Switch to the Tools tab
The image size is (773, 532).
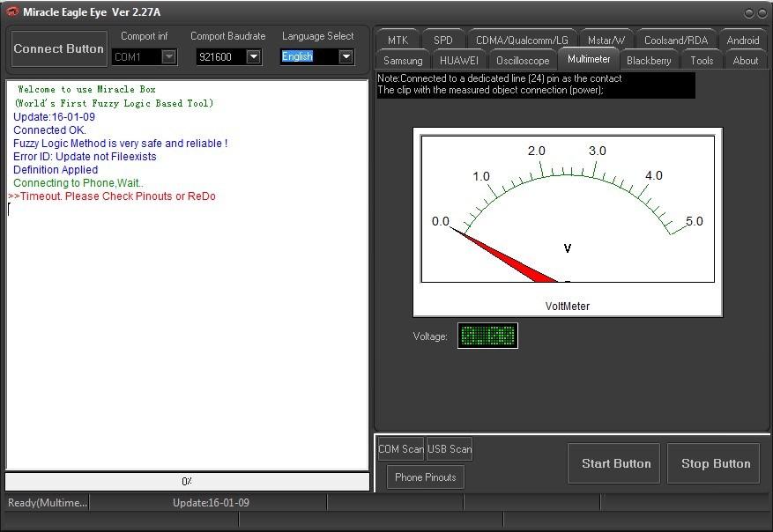702,61
